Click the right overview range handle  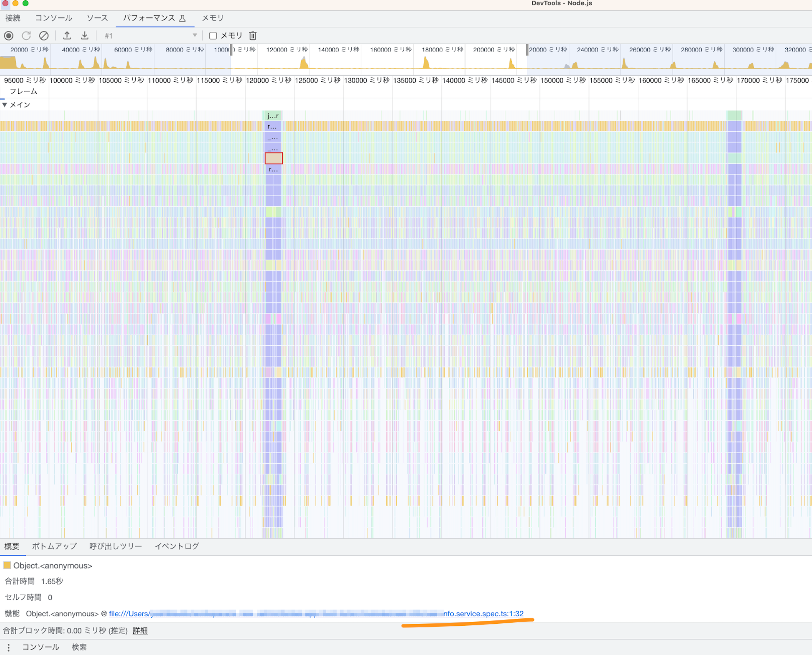click(x=527, y=50)
